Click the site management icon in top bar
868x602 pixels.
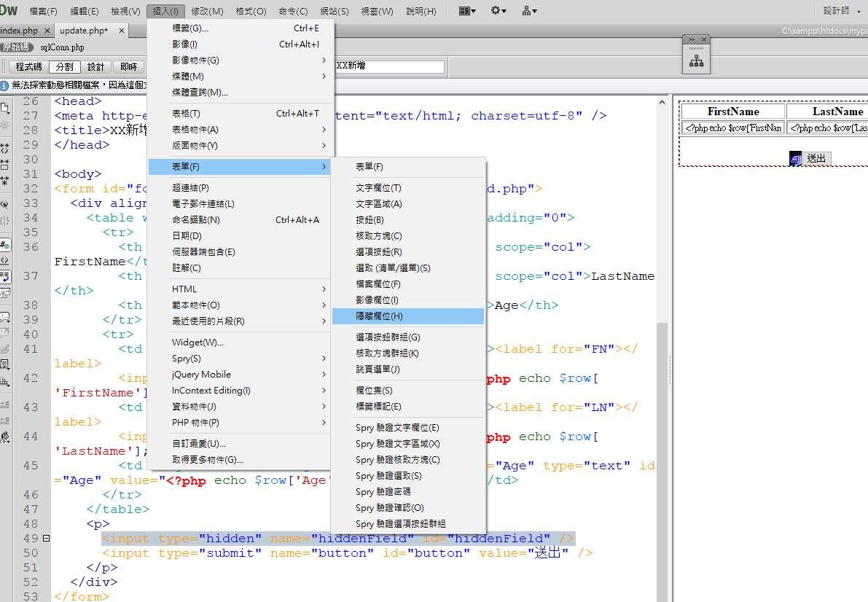[530, 11]
